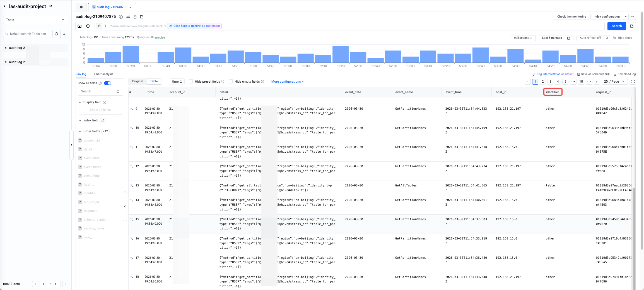644x290 pixels.
Task: Open the millisecond unit dropdown
Action: coord(523,38)
